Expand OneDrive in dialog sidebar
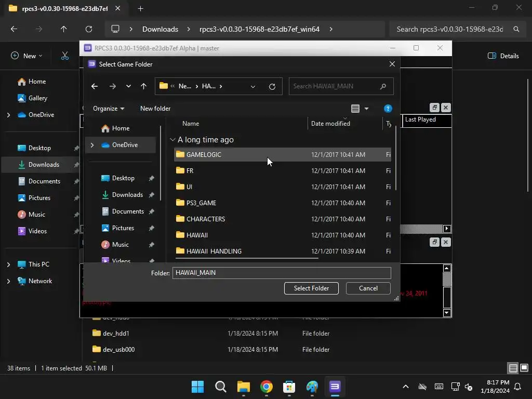Image resolution: width=532 pixels, height=399 pixels. click(92, 145)
